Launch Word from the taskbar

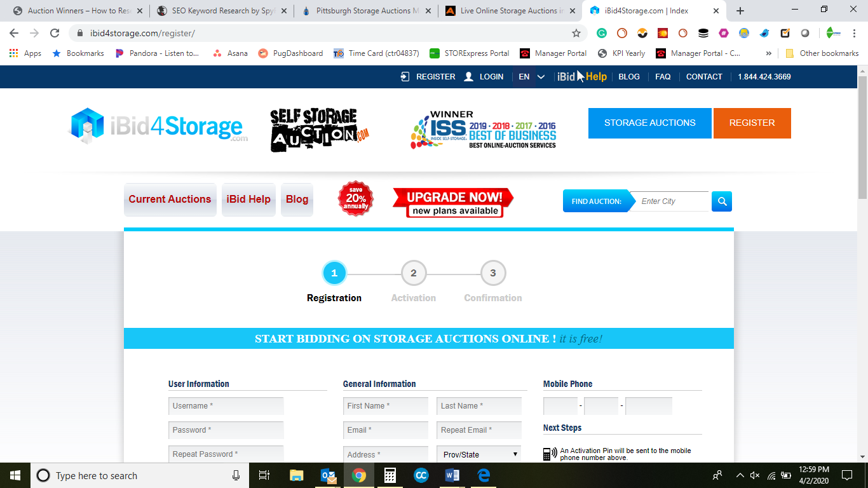[x=452, y=475]
